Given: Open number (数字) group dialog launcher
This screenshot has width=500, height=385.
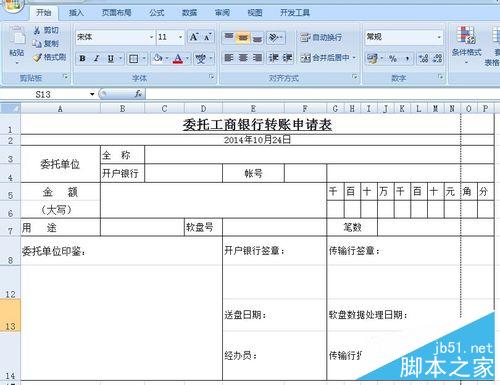Looking at the screenshot, I should 440,77.
